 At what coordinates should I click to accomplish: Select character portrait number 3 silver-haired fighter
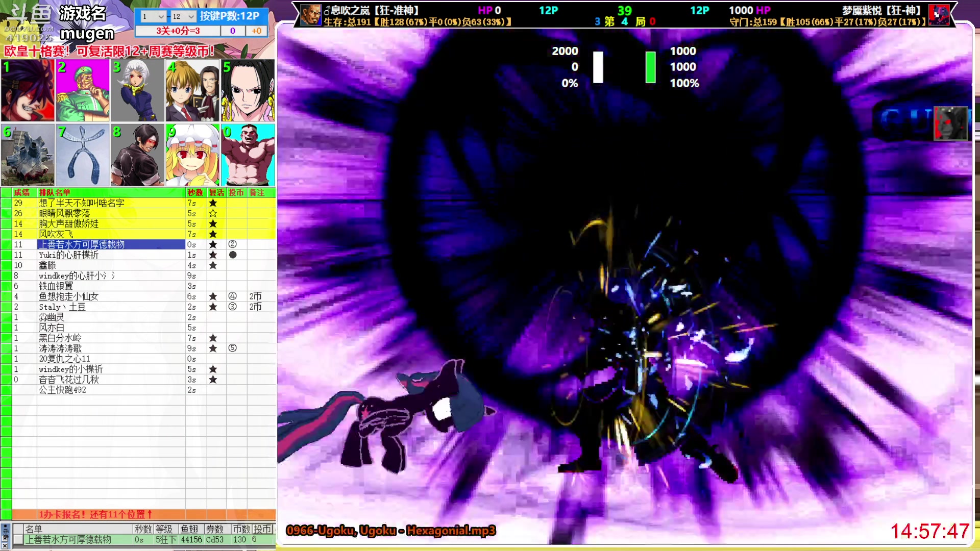137,90
